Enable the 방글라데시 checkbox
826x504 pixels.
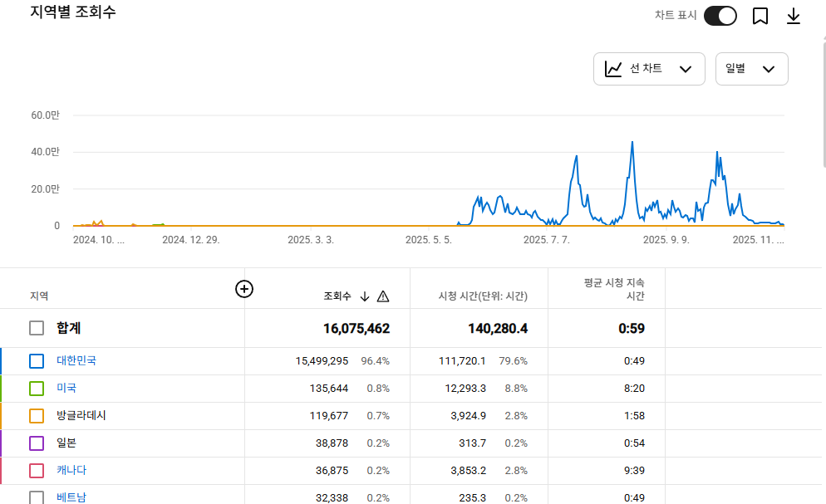(37, 416)
